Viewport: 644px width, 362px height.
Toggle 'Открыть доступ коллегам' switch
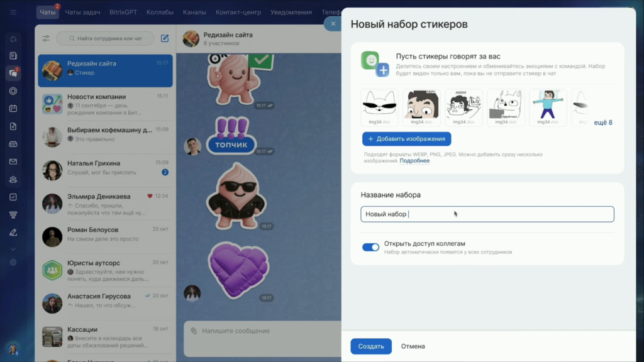coord(370,247)
